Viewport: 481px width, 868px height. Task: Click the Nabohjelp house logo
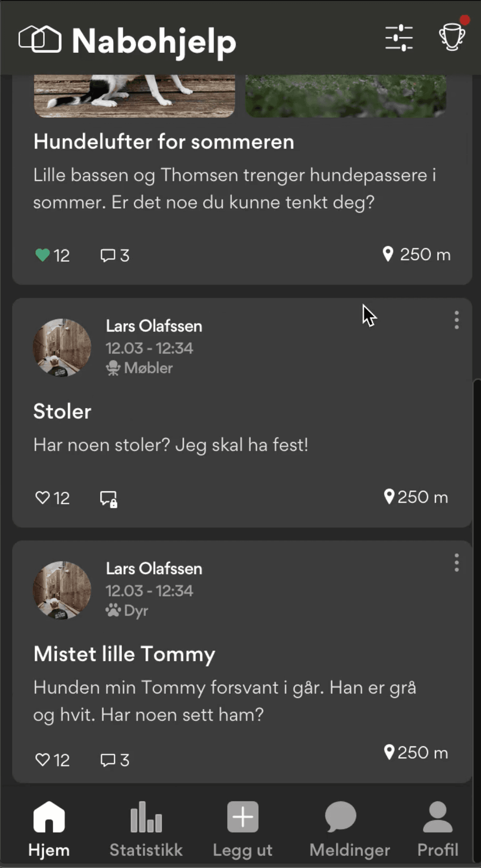(x=40, y=39)
